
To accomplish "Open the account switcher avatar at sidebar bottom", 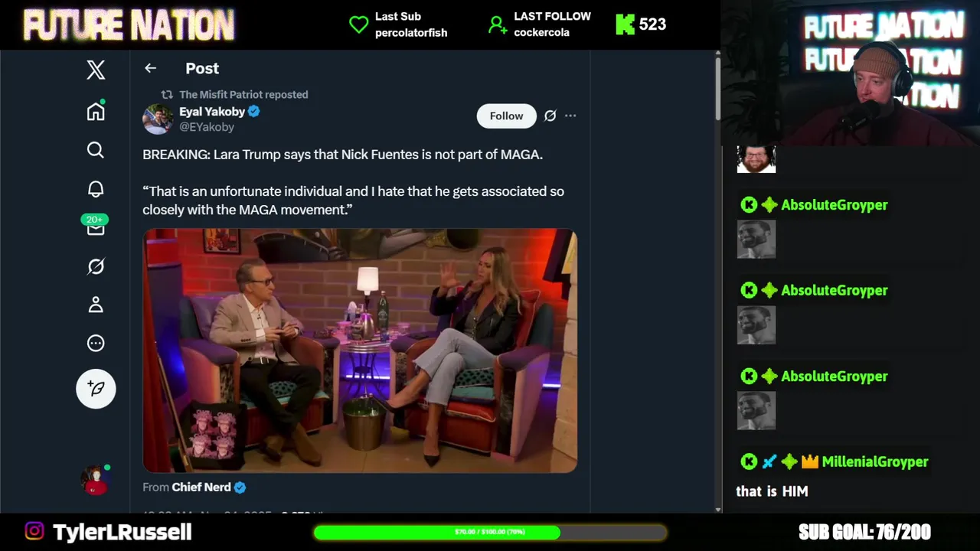I will tap(96, 480).
